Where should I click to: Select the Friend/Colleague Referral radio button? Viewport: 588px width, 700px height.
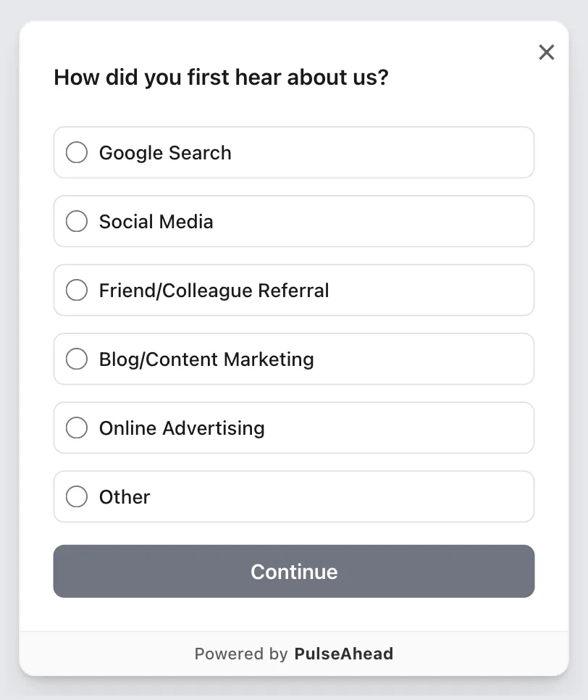pos(76,290)
